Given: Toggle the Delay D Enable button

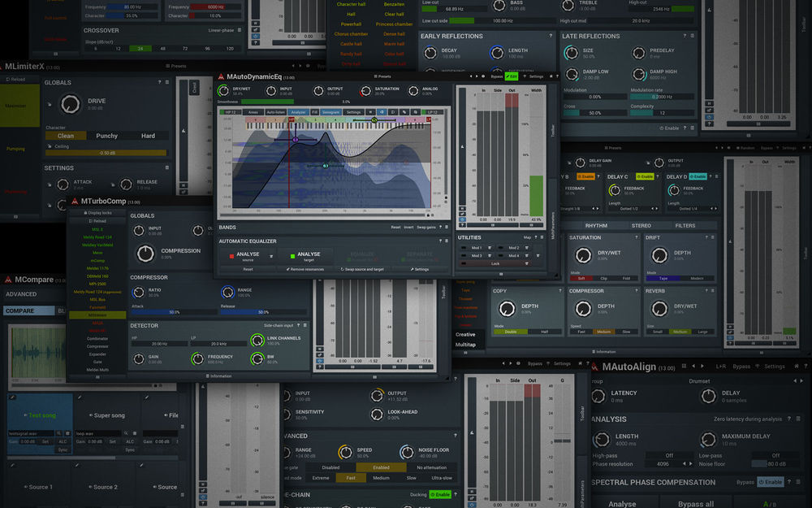Looking at the screenshot, I should [698, 176].
